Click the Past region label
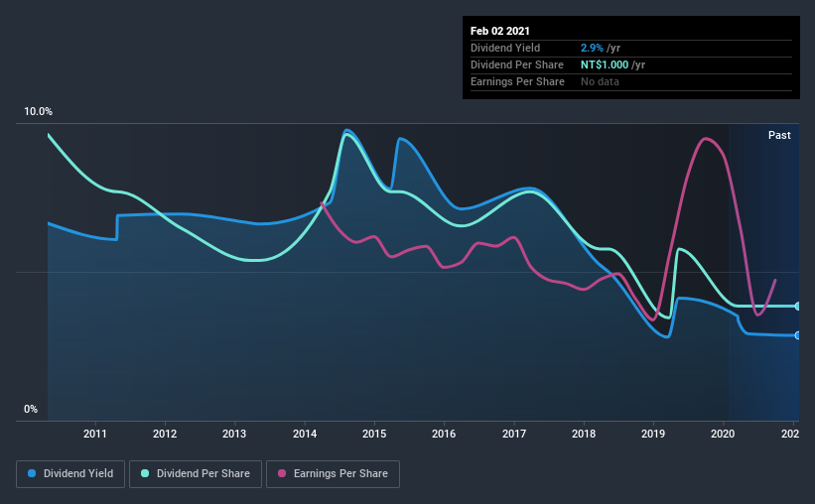 tap(779, 136)
